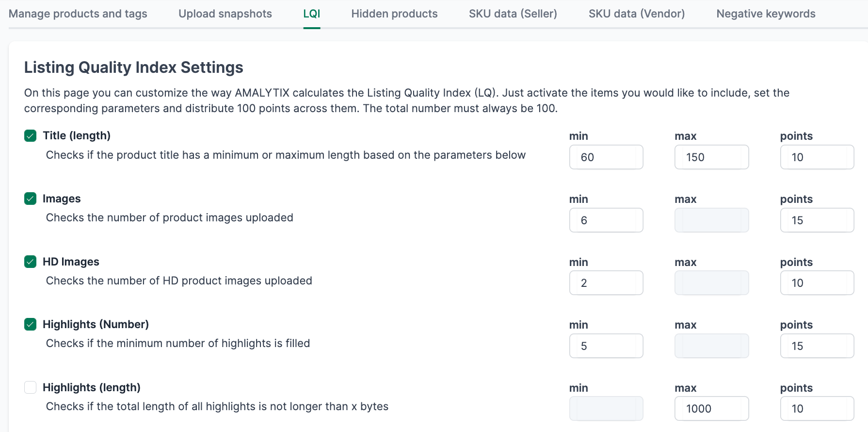This screenshot has height=432, width=868.
Task: Open the SKU data (Vendor) tab
Action: [x=636, y=14]
